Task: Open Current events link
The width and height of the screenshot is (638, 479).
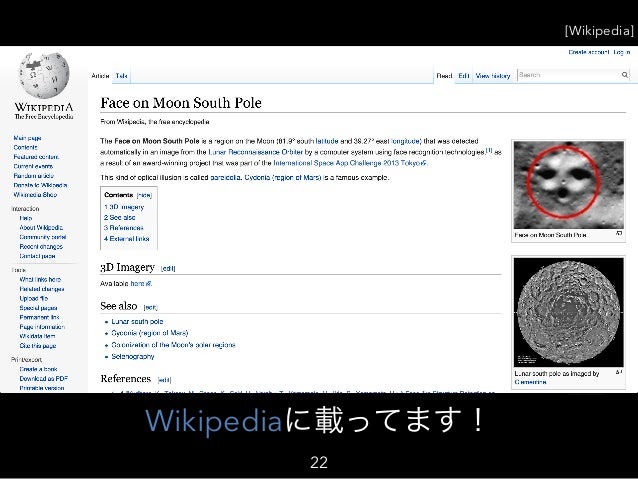Action: pyautogui.click(x=33, y=166)
